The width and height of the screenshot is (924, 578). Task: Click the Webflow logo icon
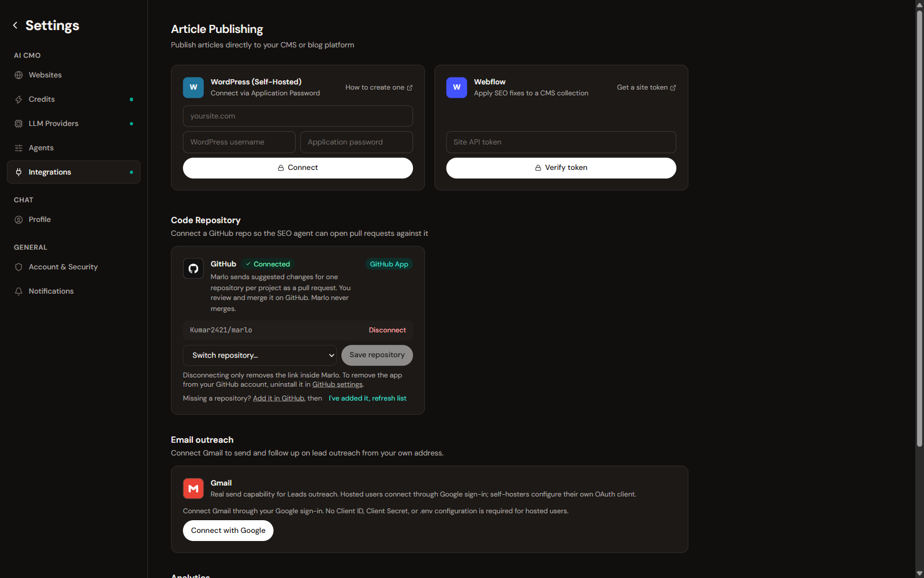click(457, 87)
